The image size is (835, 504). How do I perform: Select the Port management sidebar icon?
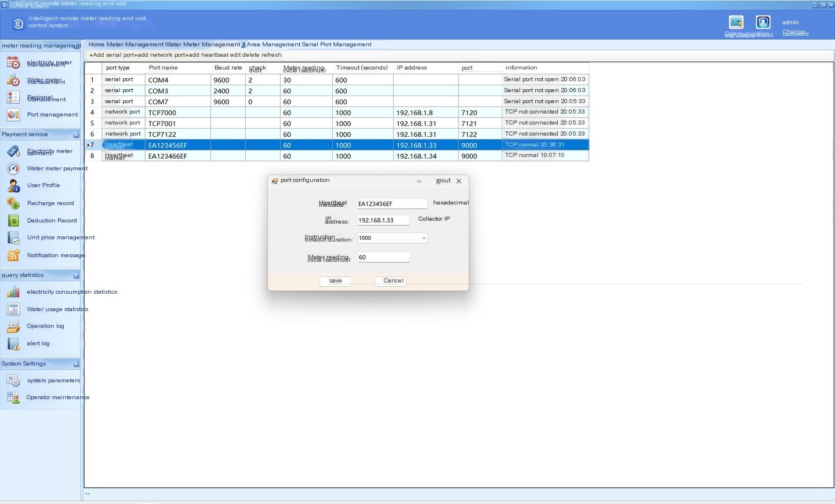coord(13,115)
